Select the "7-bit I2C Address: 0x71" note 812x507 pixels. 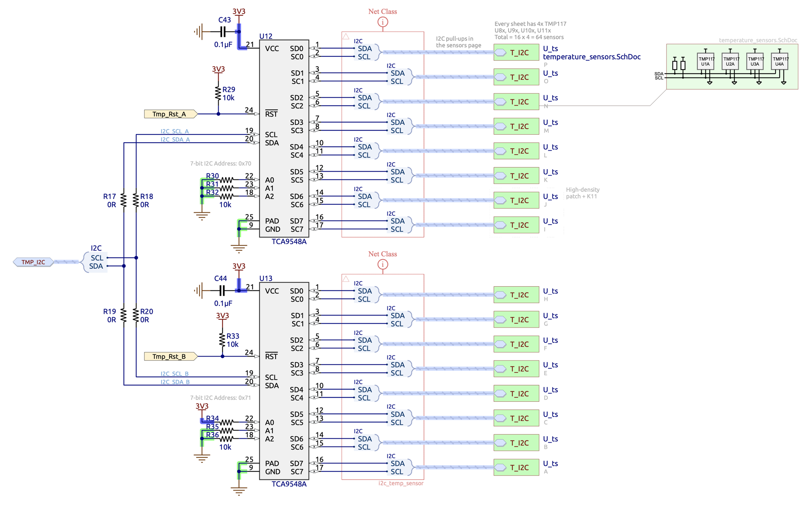220,398
